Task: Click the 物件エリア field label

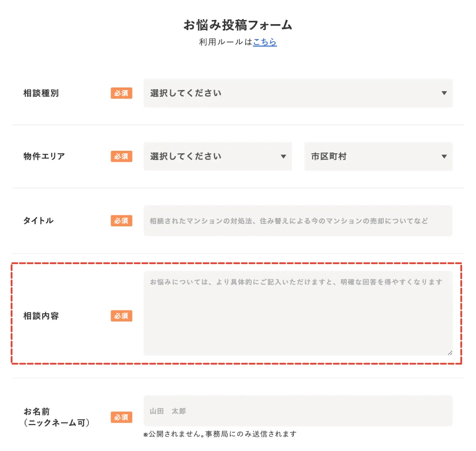Action: tap(44, 156)
